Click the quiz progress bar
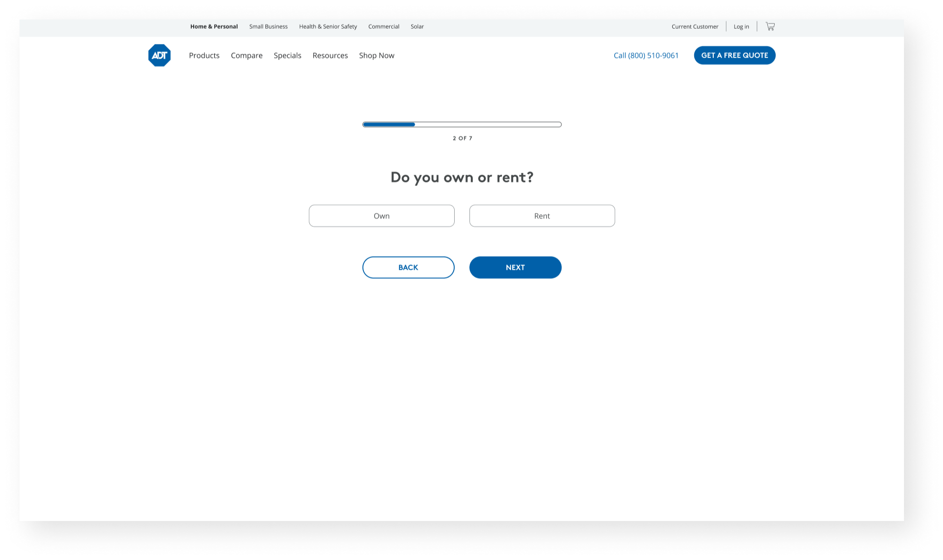Viewport: 943px width, 560px height. (x=461, y=124)
